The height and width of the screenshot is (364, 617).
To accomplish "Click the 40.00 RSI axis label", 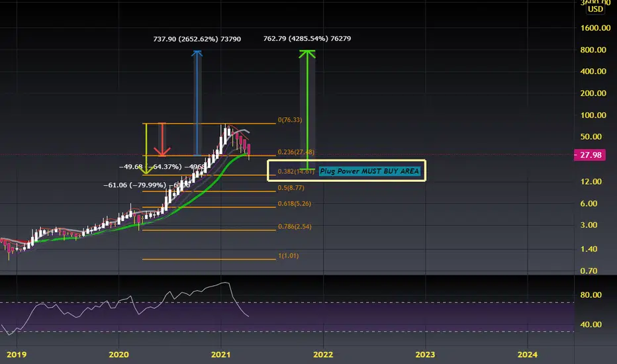I will click(591, 325).
